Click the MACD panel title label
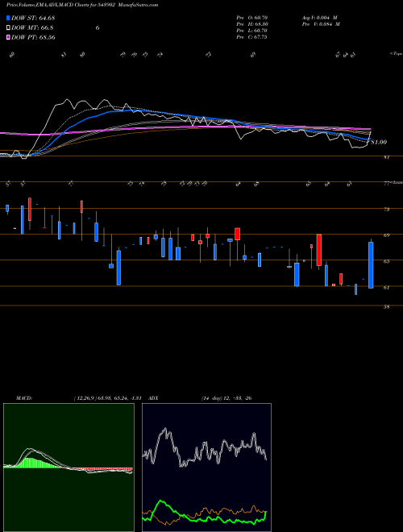 pyautogui.click(x=23, y=398)
